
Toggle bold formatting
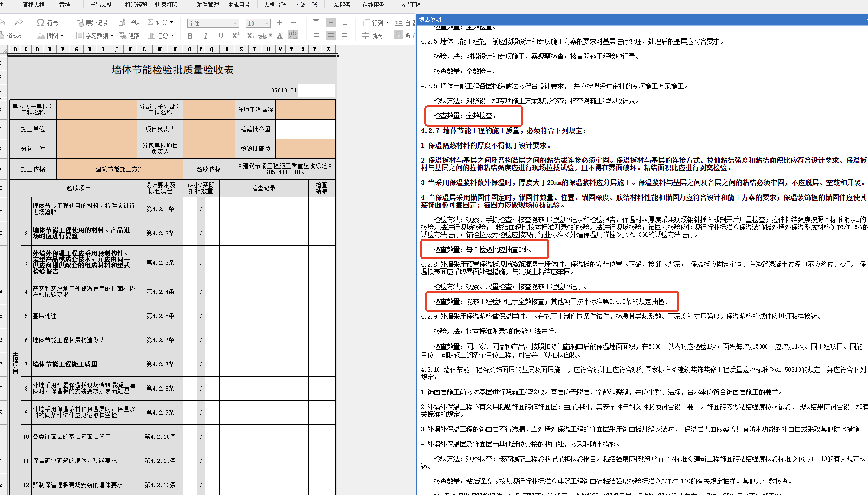190,36
